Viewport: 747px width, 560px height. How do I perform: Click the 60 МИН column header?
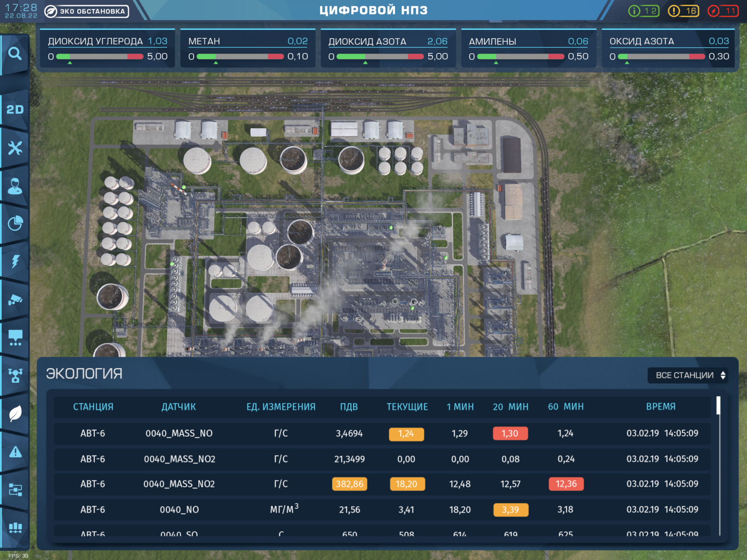click(566, 407)
